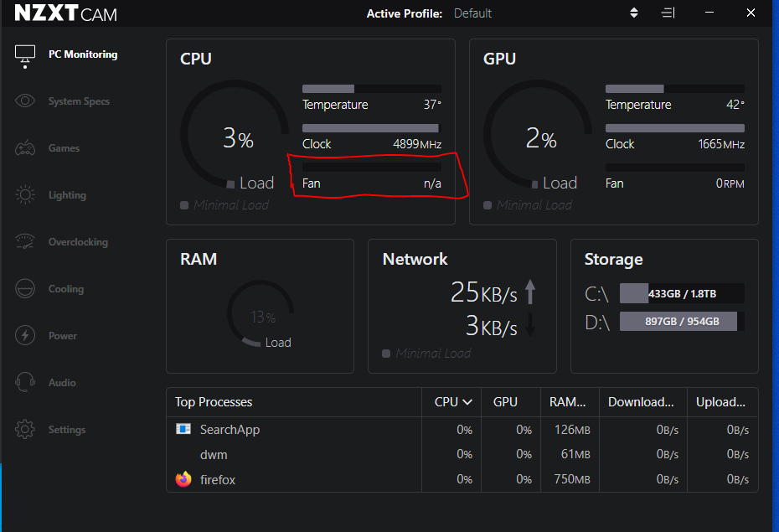
Task: Switch to the Lighting page
Action: [x=67, y=195]
